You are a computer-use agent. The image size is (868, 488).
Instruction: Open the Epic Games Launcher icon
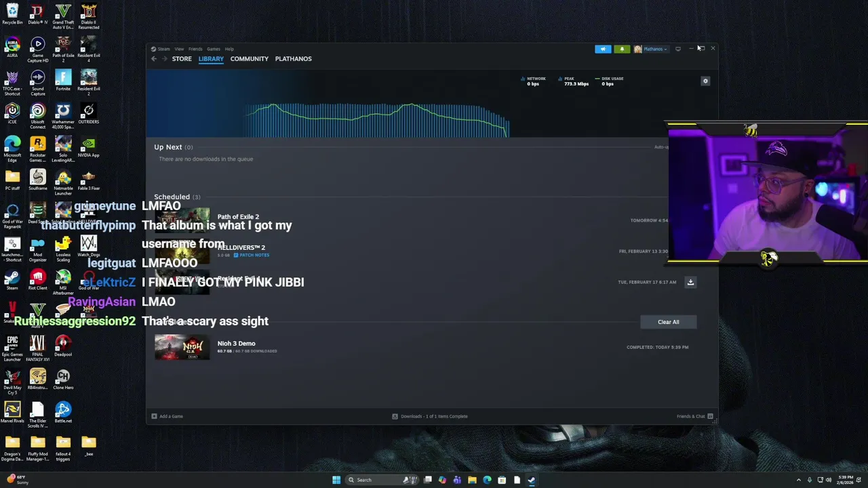pyautogui.click(x=12, y=349)
